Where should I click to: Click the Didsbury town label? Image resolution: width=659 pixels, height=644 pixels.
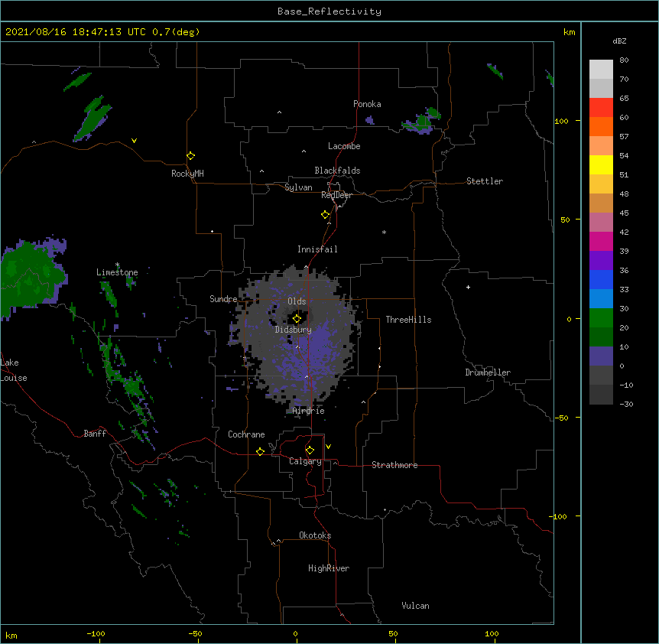pyautogui.click(x=294, y=330)
